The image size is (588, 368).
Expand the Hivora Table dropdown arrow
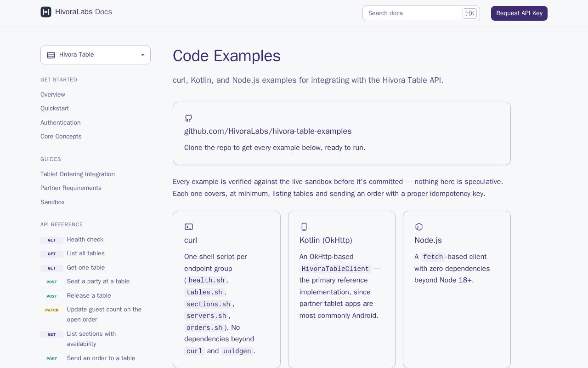point(143,55)
